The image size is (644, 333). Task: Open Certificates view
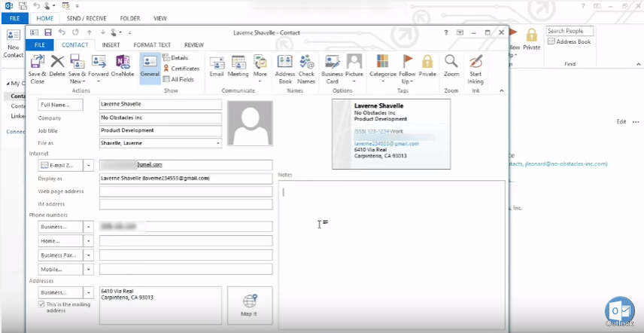[x=181, y=69]
